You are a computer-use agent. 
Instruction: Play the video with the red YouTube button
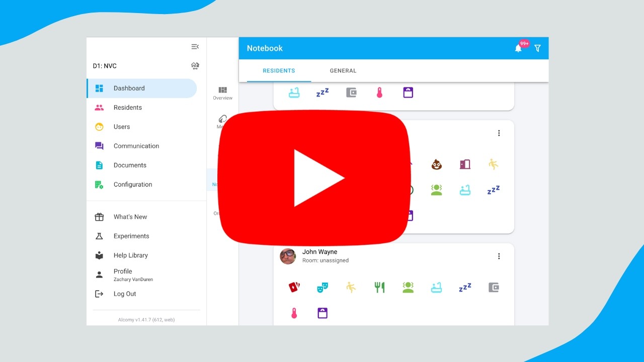315,178
